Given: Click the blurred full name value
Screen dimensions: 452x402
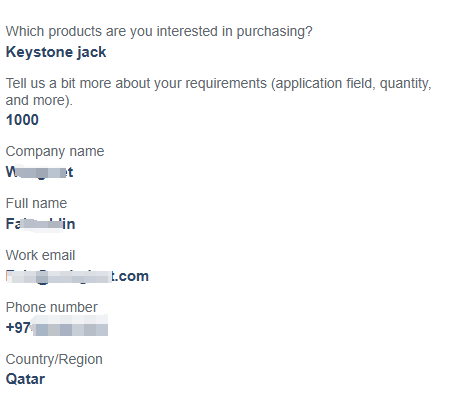Looking at the screenshot, I should click(x=41, y=224).
